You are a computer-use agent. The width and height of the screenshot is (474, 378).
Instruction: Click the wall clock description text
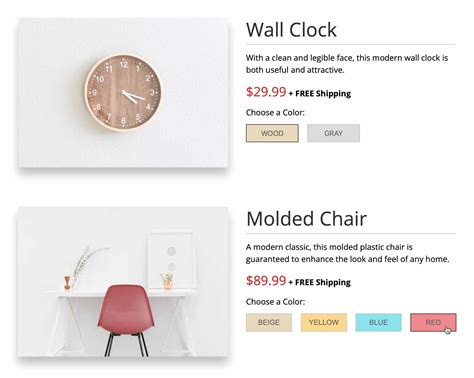coord(347,64)
